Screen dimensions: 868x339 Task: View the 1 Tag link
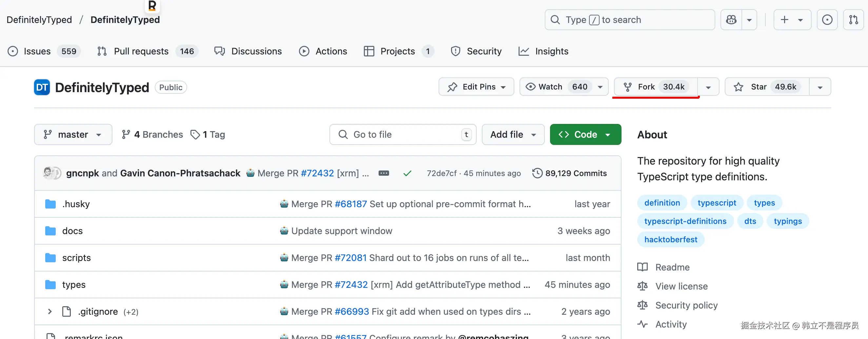(x=207, y=134)
